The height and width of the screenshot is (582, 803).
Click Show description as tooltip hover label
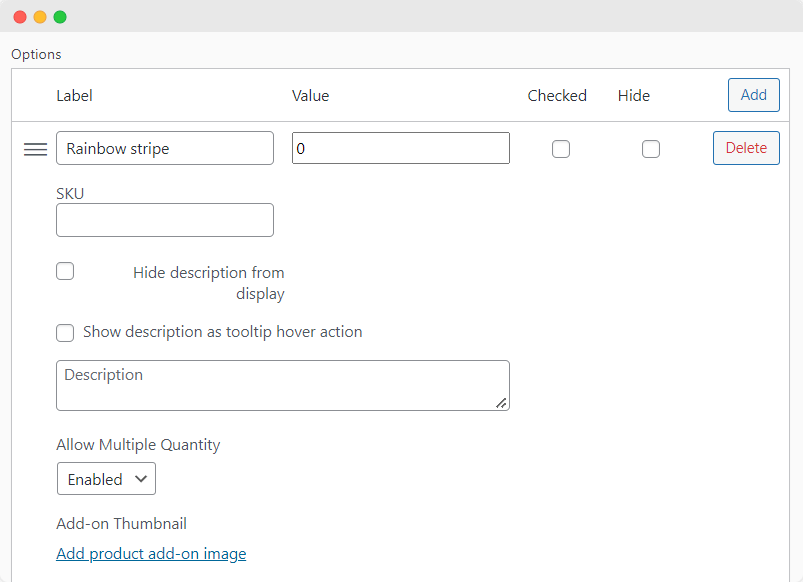click(223, 332)
